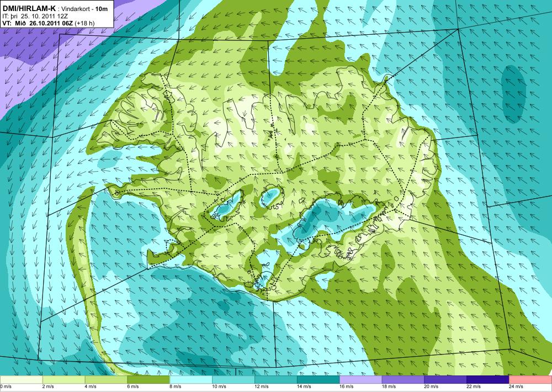Image resolution: width=552 pixels, height=392 pixels.
Task: Choose the pink swatch above 24 m/s
Action: pyautogui.click(x=530, y=380)
